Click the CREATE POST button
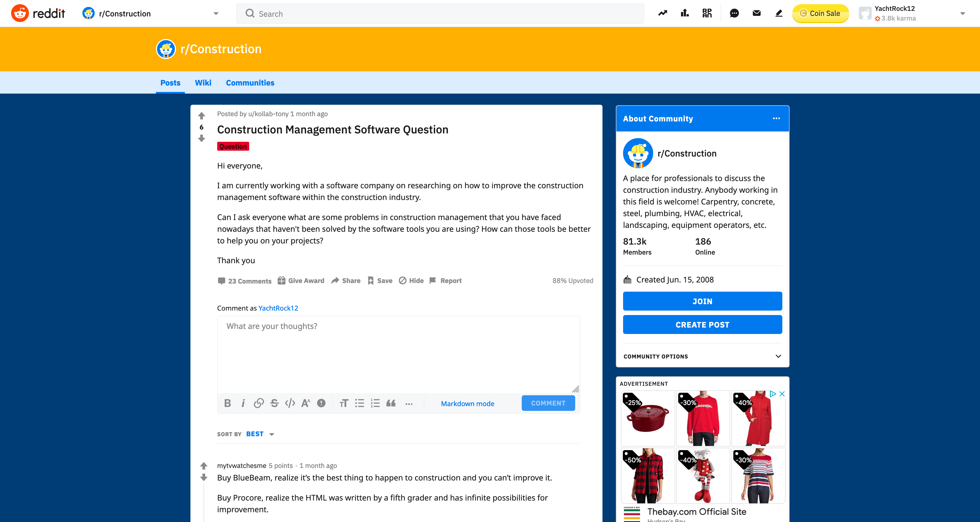Screen dimensions: 980x522 pos(702,325)
